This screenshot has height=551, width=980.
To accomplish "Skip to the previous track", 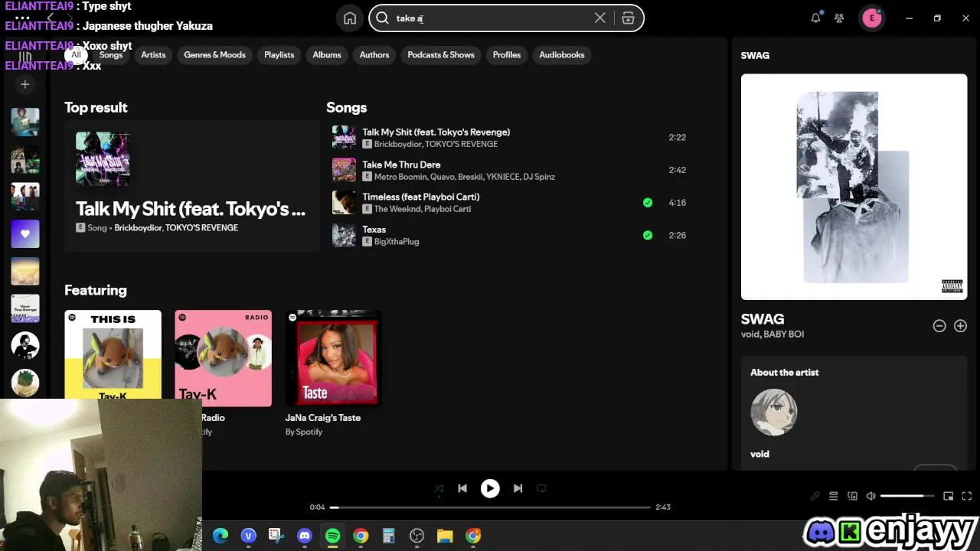I will point(462,488).
